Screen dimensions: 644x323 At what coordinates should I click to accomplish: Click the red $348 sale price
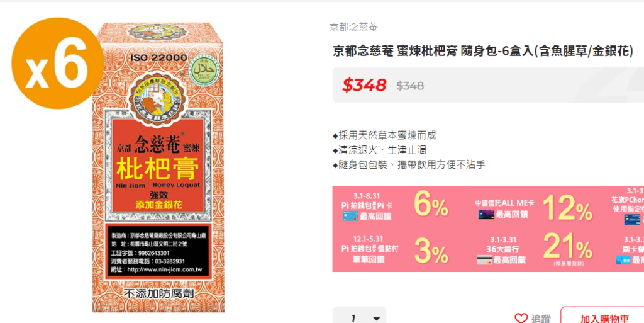pos(364,85)
